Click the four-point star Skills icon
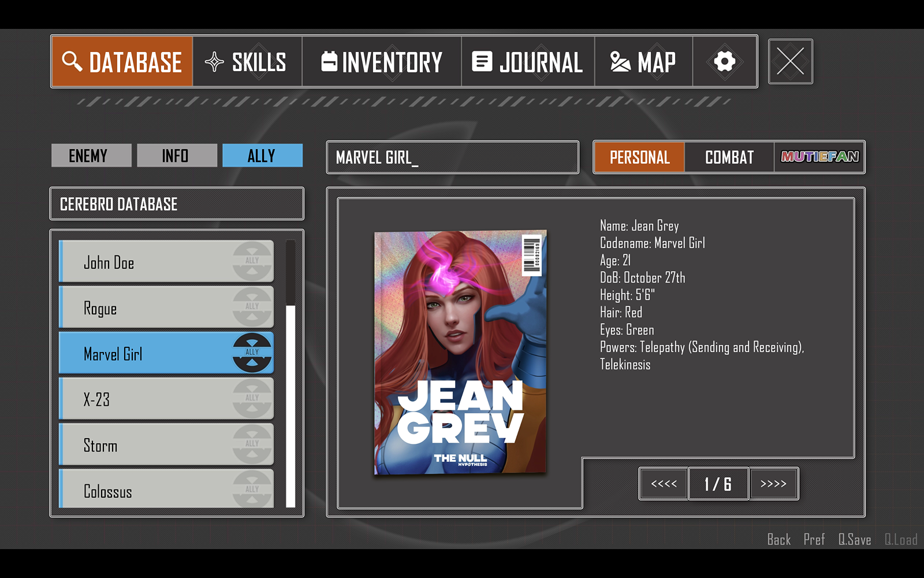Image resolution: width=924 pixels, height=578 pixels. (x=214, y=61)
